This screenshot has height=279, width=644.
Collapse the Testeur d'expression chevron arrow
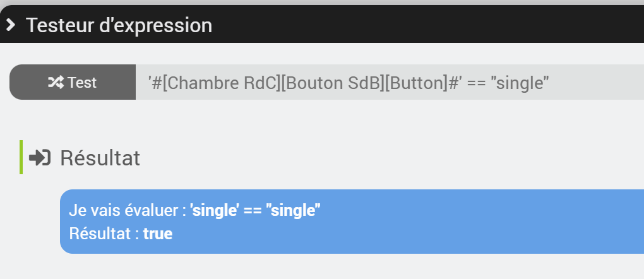click(10, 25)
